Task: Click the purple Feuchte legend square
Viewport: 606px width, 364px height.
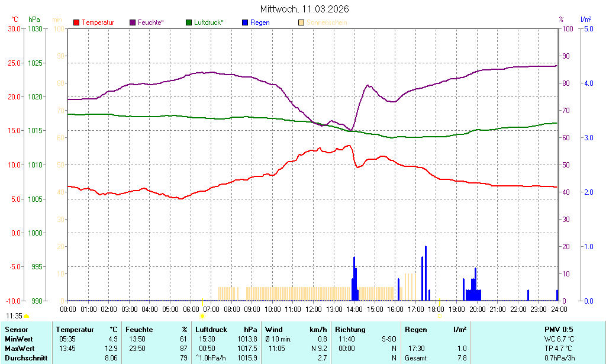Action: (x=132, y=22)
